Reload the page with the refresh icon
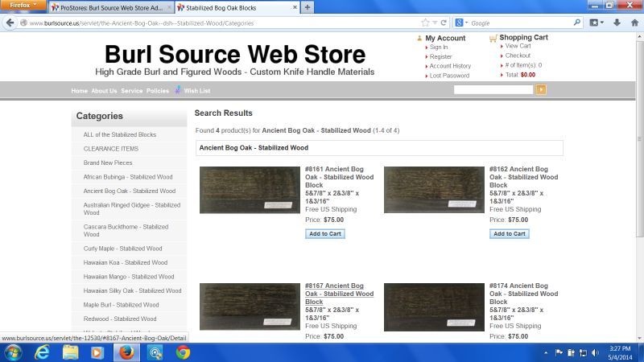Viewport: 644px width, 362px height. (x=444, y=23)
